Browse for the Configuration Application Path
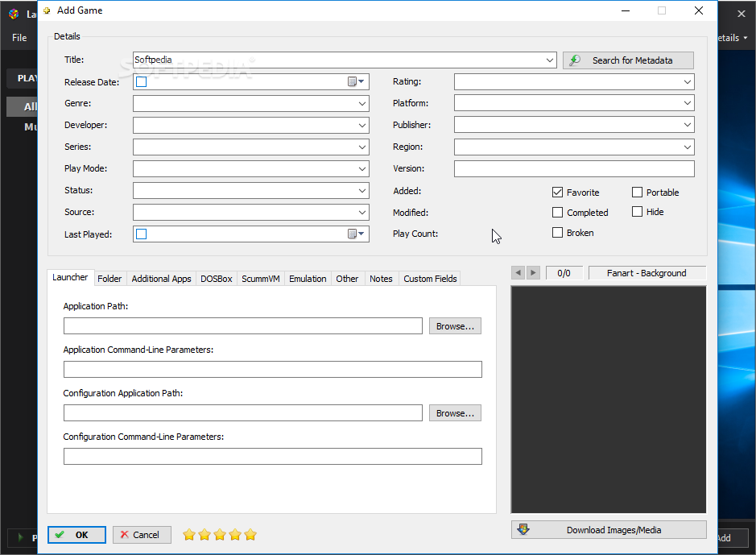The height and width of the screenshot is (555, 756). coord(455,412)
